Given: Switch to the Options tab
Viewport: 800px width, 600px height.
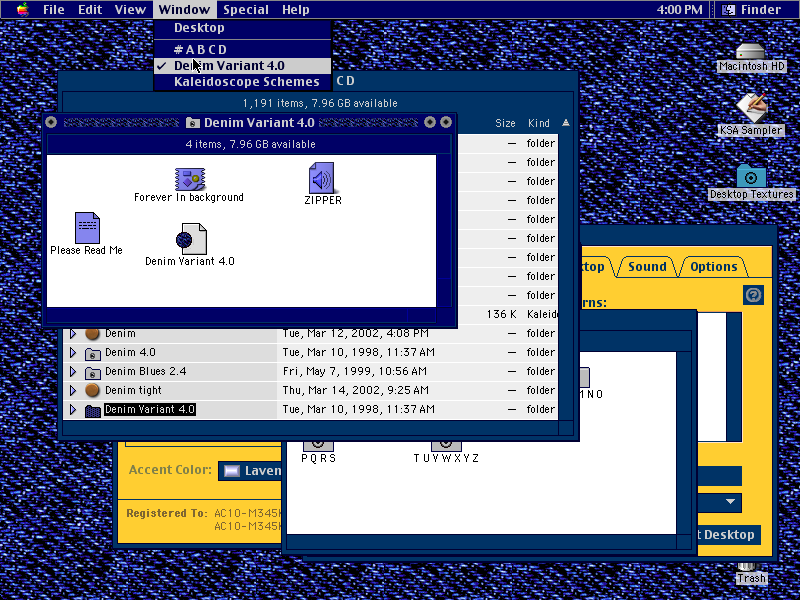Looking at the screenshot, I should (x=713, y=266).
